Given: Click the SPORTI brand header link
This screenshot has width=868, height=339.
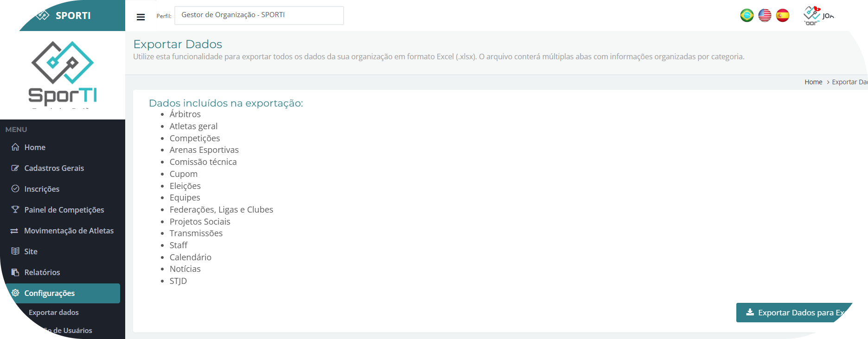Looking at the screenshot, I should pos(73,16).
